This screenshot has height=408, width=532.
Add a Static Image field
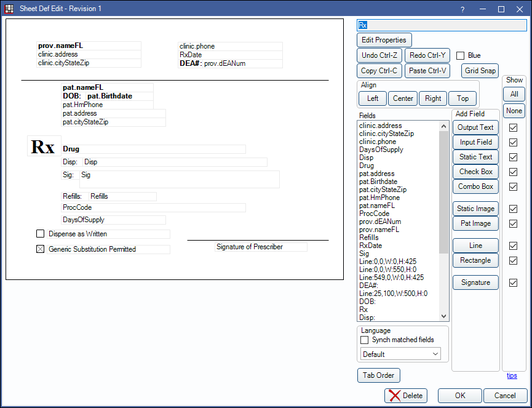coord(475,209)
